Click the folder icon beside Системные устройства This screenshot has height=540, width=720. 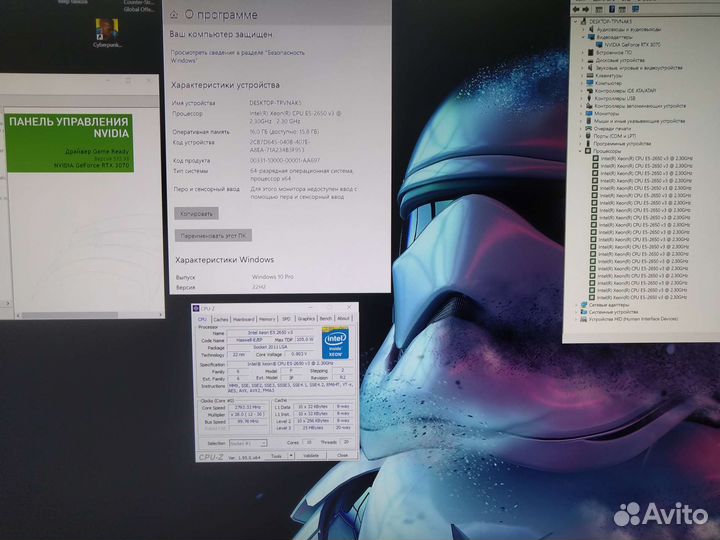click(x=584, y=312)
